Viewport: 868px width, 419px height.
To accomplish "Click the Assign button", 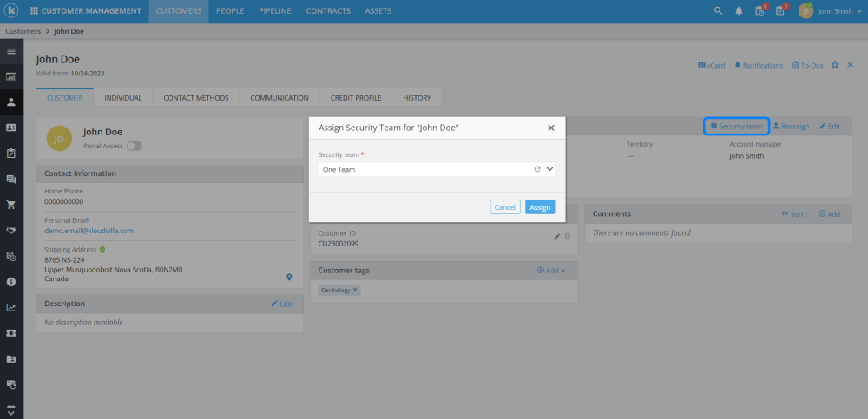I will click(x=540, y=207).
